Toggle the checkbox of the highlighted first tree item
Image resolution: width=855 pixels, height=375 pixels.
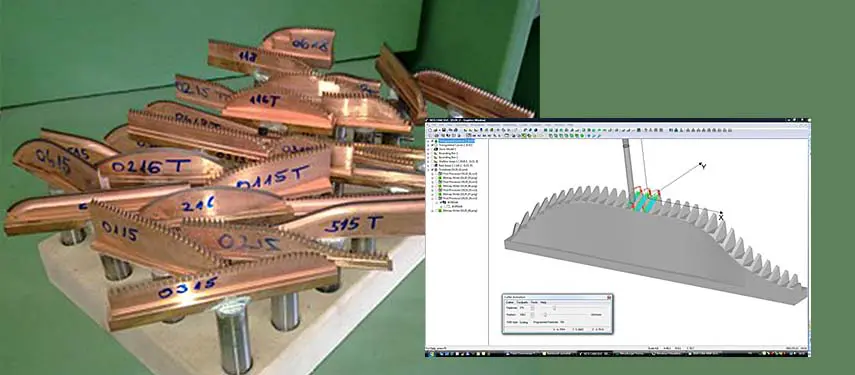pos(432,141)
